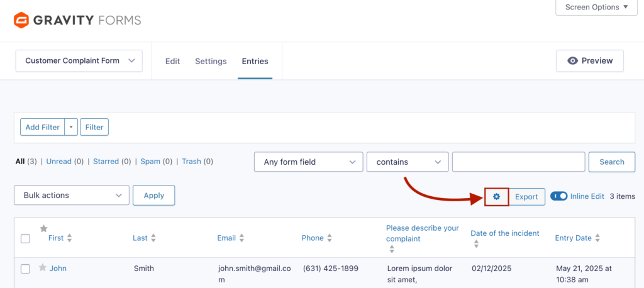Switch to the Settings tab

(x=211, y=61)
